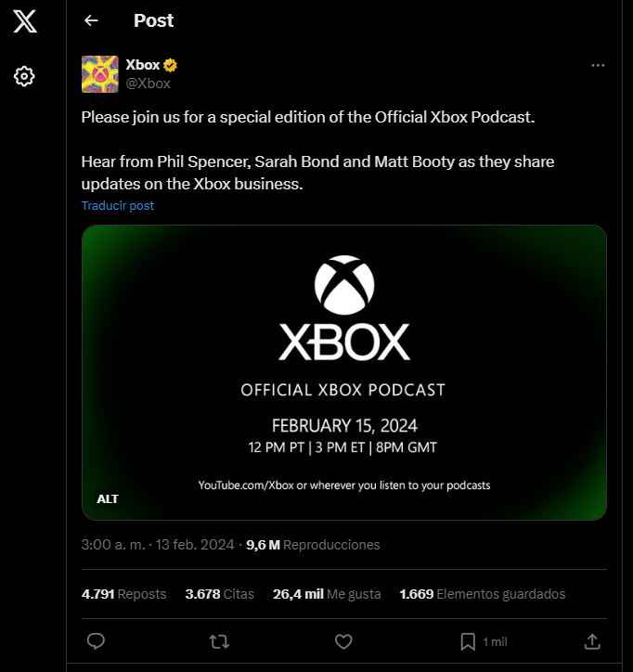
Task: Click the gold verified badge
Action: click(171, 66)
